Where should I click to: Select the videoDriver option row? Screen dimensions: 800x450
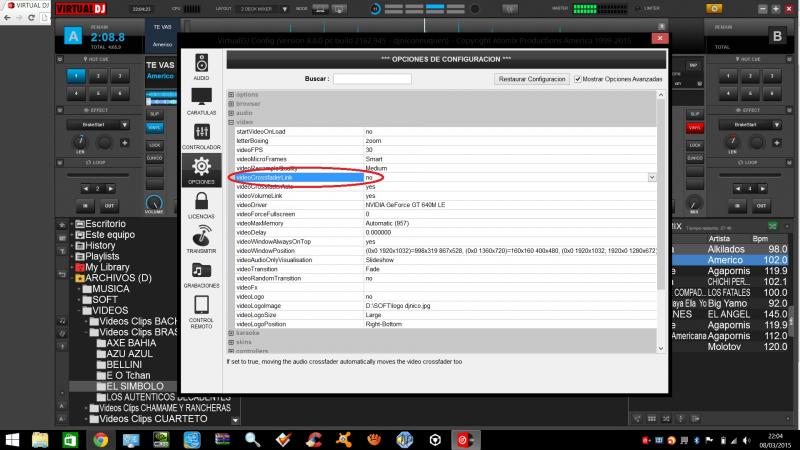446,205
